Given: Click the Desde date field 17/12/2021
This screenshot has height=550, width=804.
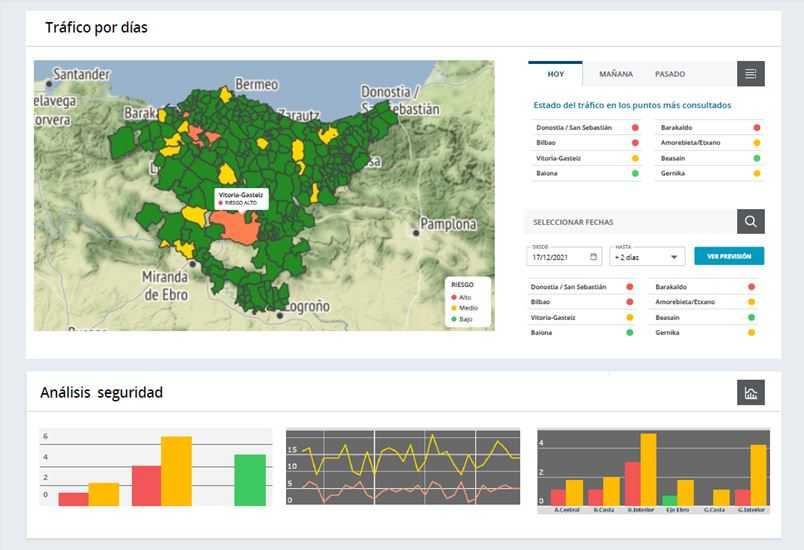Looking at the screenshot, I should 565,256.
